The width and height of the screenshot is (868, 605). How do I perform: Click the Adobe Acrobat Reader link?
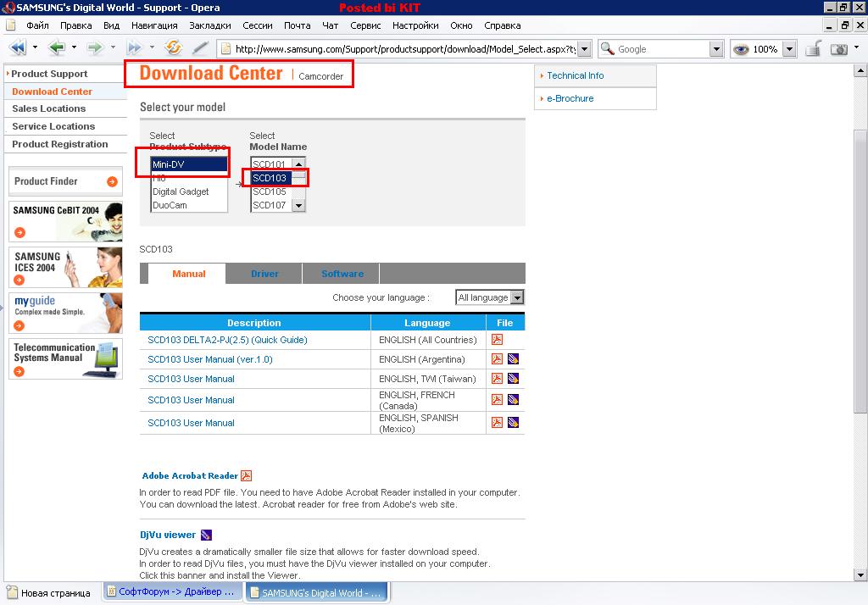190,475
